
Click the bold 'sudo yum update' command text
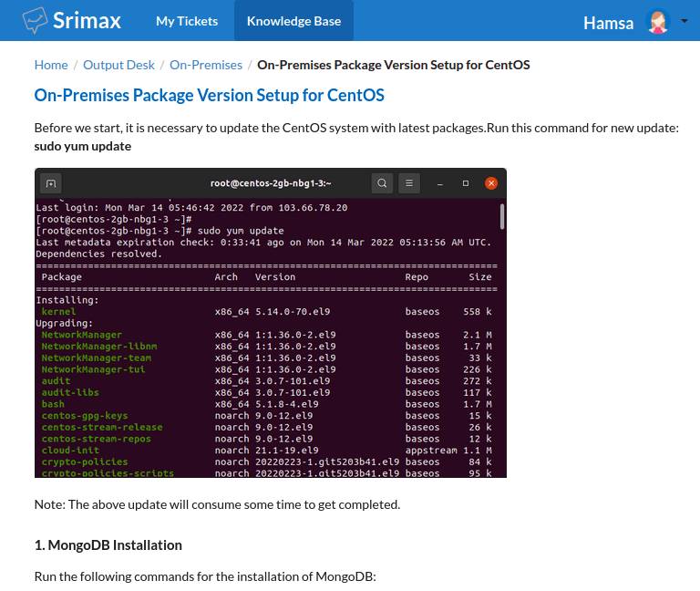(83, 146)
